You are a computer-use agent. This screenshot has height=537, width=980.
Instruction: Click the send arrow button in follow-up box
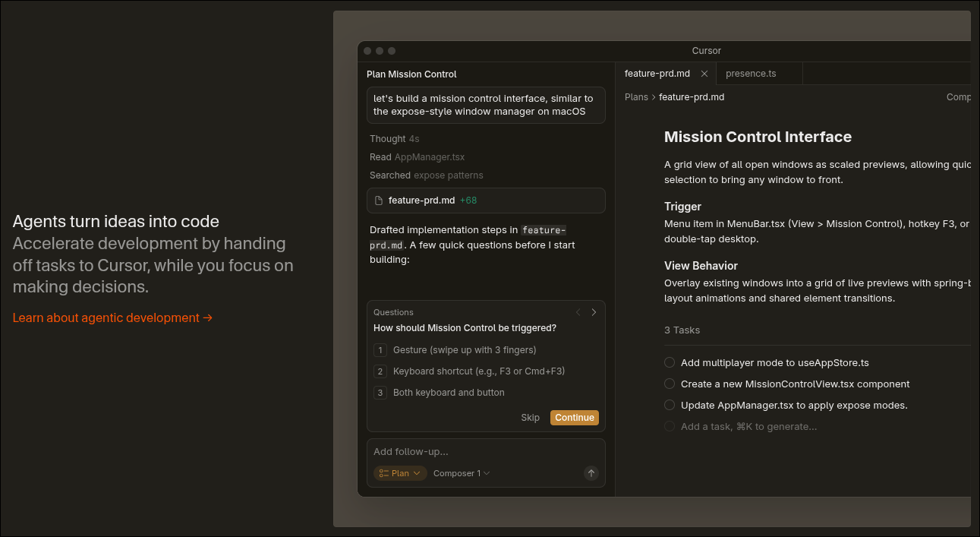point(591,473)
